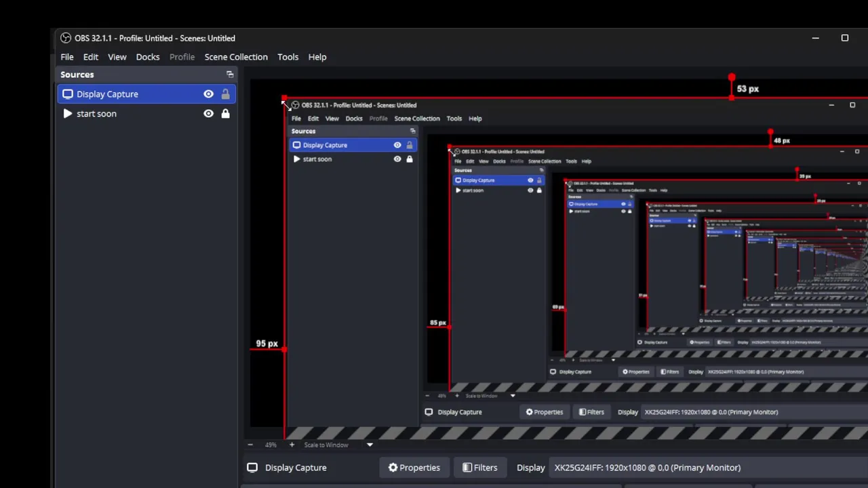Maximize the OBS window

pos(845,38)
